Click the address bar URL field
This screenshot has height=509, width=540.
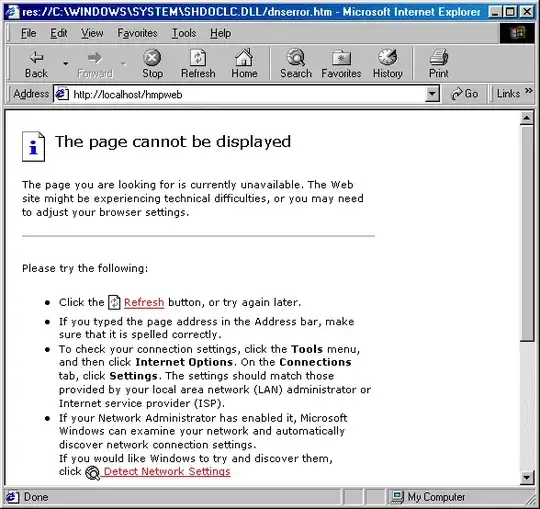(x=247, y=94)
